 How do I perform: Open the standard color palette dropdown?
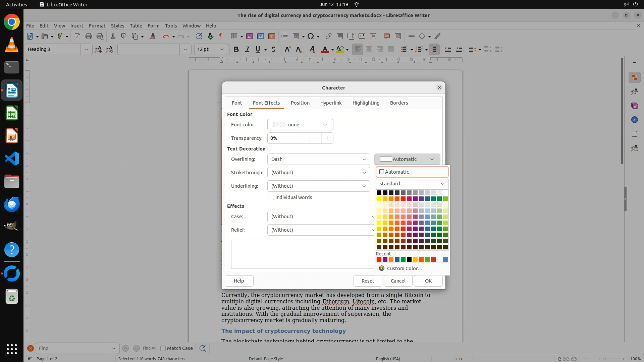[x=412, y=184]
